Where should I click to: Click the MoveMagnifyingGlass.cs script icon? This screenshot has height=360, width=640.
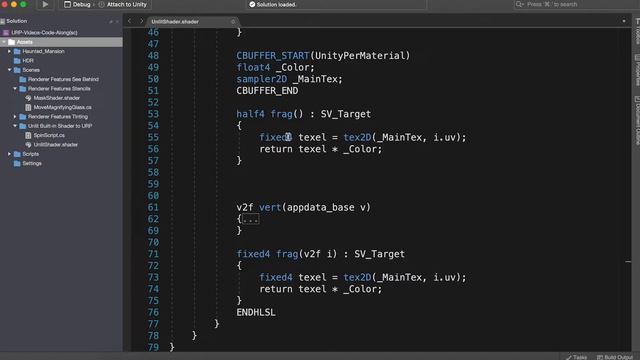(28, 107)
